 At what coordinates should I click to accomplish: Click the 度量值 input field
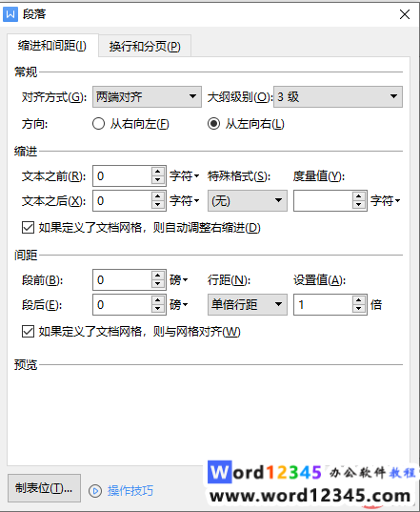click(323, 201)
